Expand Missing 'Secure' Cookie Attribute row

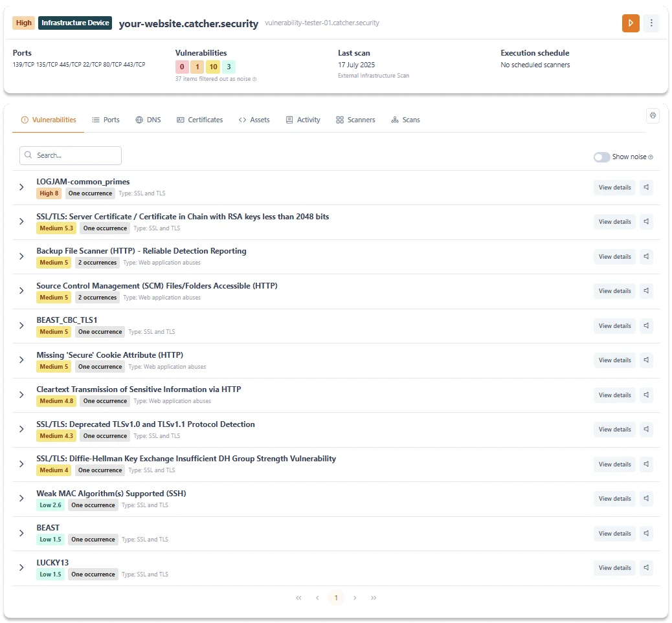(21, 360)
